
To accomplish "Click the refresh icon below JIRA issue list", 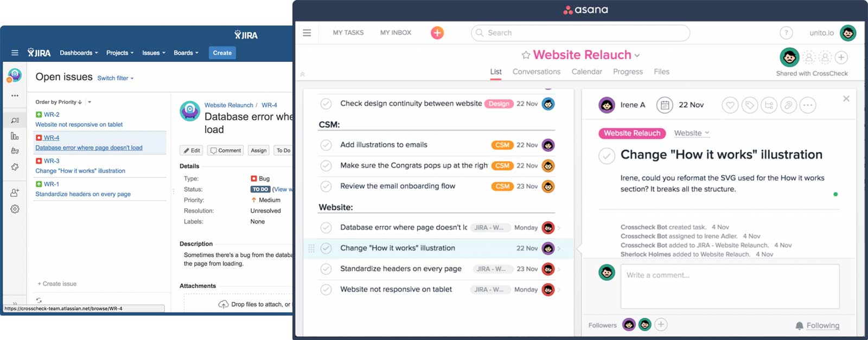I will 39,300.
